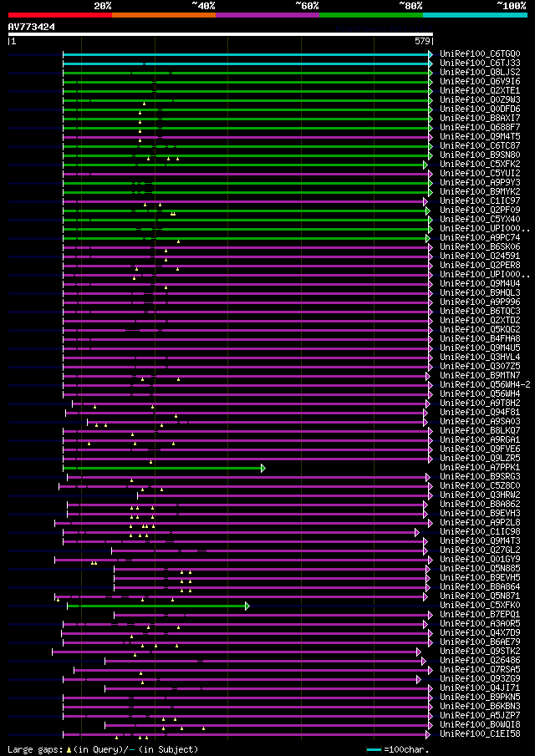Select label UniRef100_A9SA03
535x756 pixels.
pyautogui.click(x=480, y=422)
